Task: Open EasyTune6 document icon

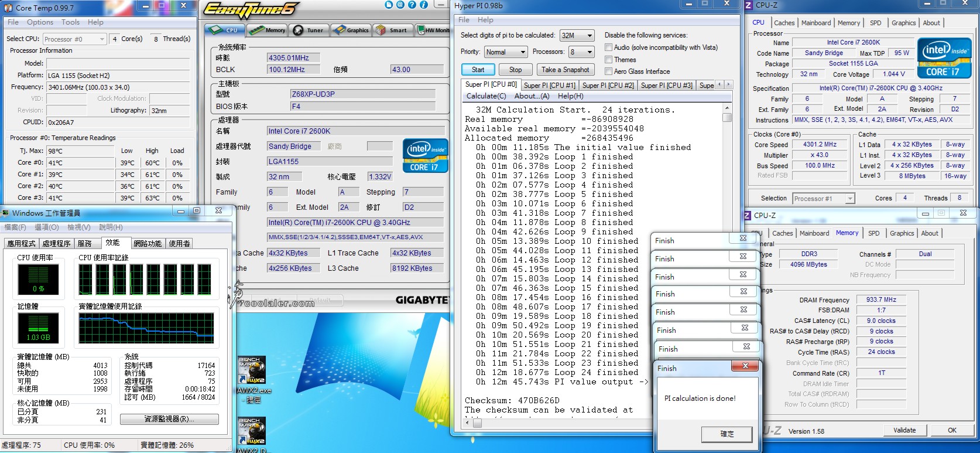Action: 389,5
